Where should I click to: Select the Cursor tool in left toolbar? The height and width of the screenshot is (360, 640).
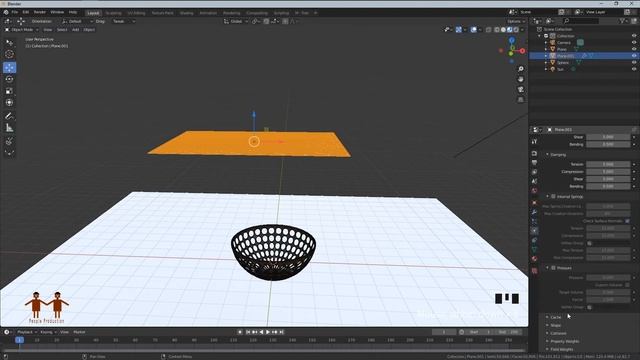coord(9,54)
